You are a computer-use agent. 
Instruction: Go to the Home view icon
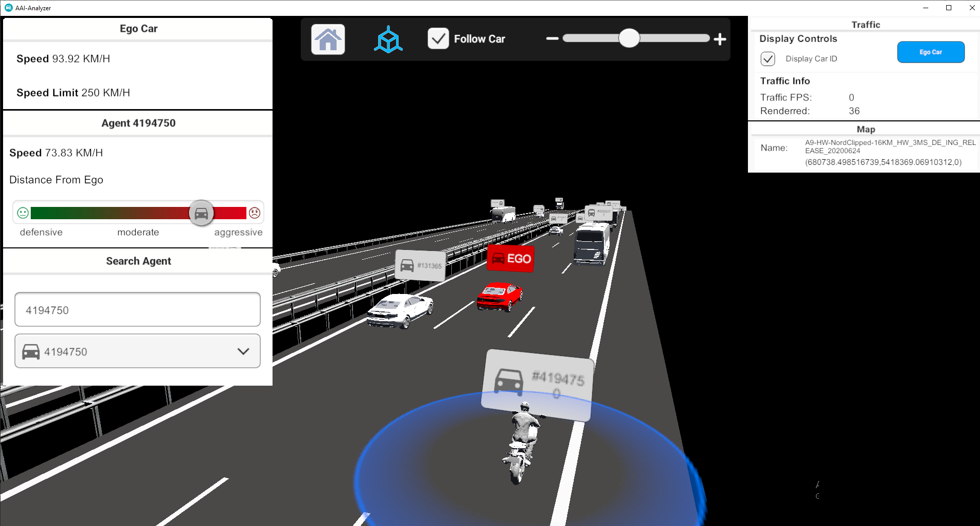click(x=328, y=39)
